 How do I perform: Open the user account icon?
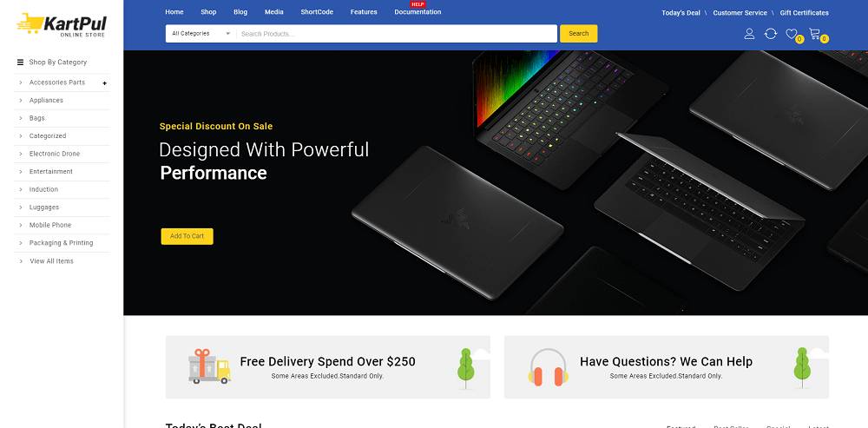point(749,34)
